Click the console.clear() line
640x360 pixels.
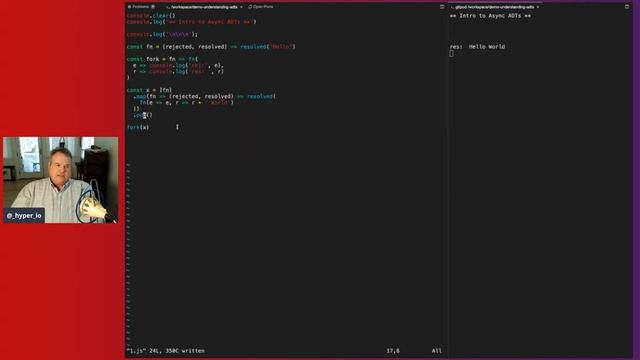click(151, 16)
